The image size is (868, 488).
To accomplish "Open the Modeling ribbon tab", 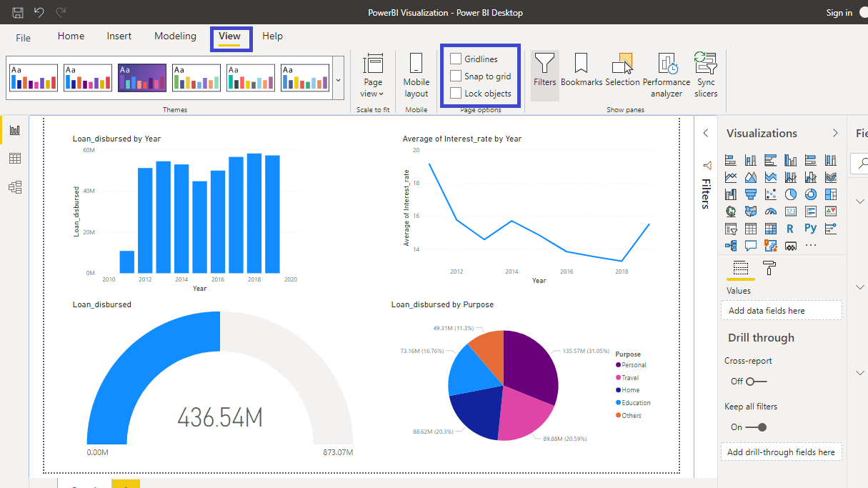I will click(x=175, y=36).
